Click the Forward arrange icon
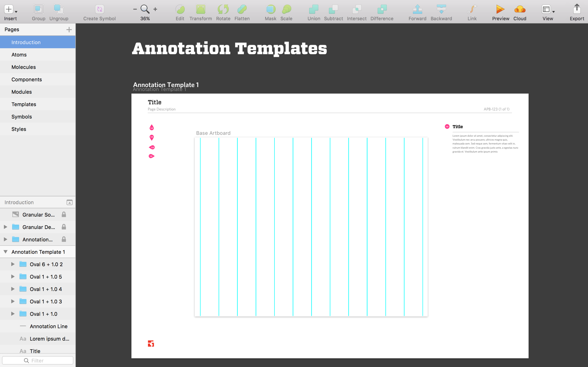This screenshot has height=367, width=588. click(417, 10)
